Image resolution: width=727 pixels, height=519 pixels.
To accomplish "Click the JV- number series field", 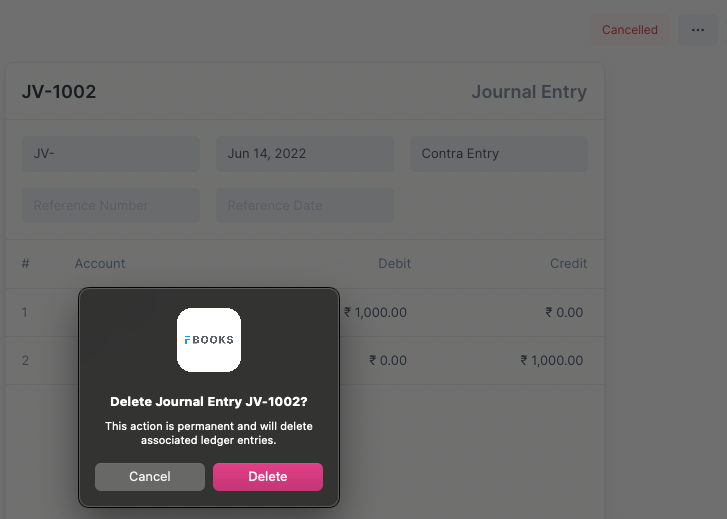I will 110,154.
